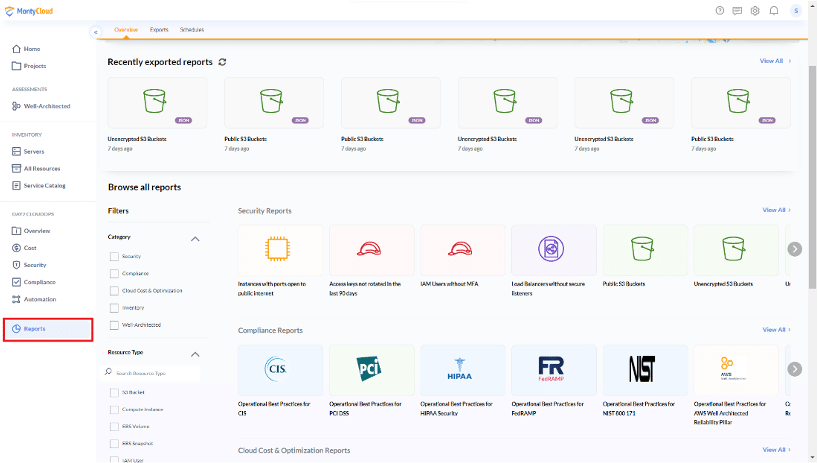Switch to the Exports tab
Viewport: 818px width, 463px height.
click(x=159, y=31)
